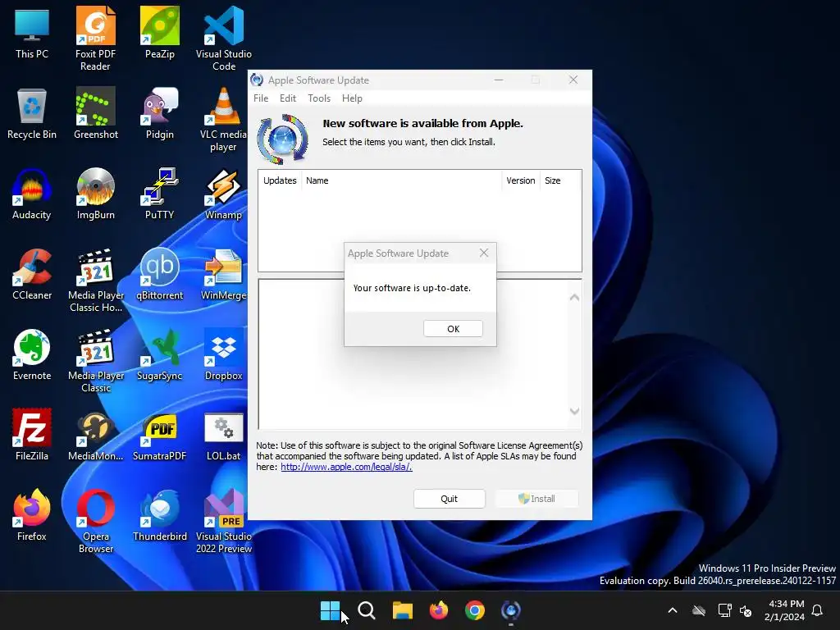Select the Evernote desktop icon

32,354
